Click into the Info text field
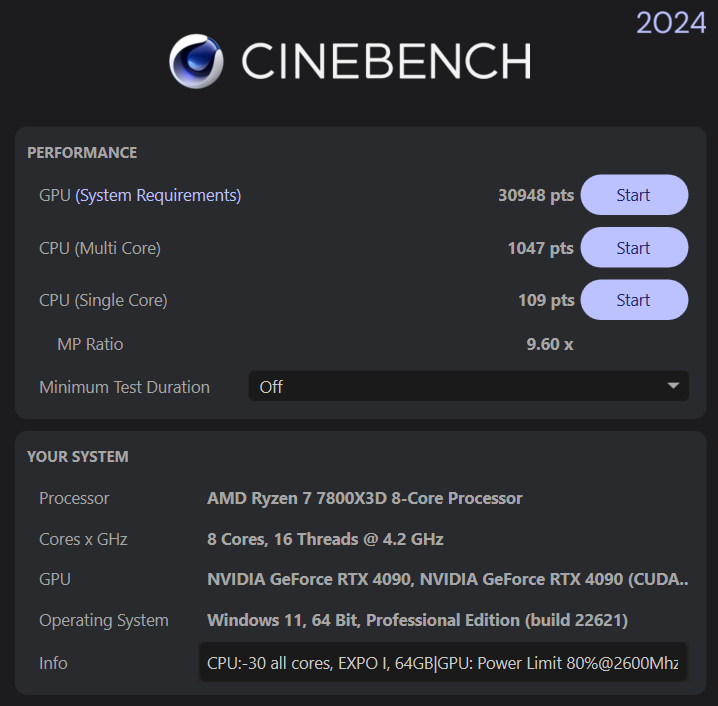This screenshot has height=706, width=718. [x=443, y=663]
